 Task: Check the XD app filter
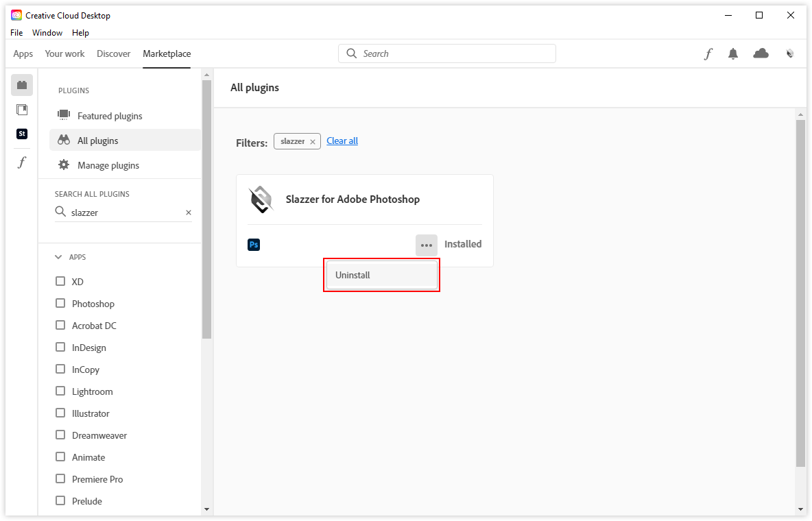tap(60, 281)
